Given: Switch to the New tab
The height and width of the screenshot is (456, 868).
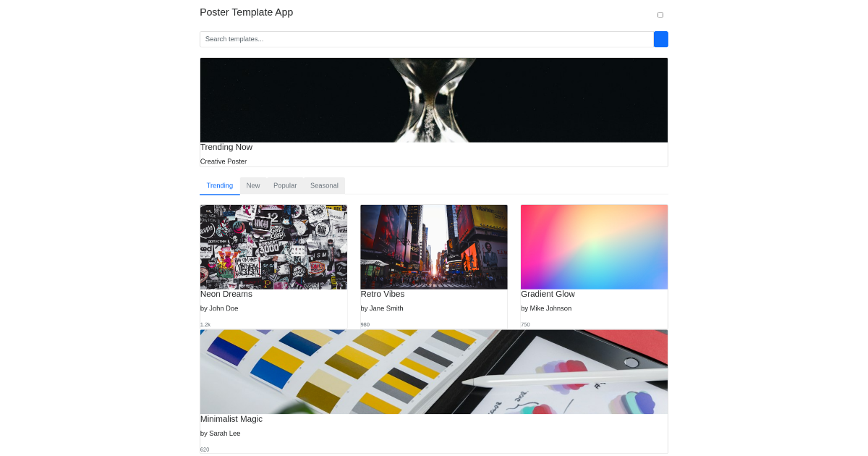Looking at the screenshot, I should click(253, 185).
